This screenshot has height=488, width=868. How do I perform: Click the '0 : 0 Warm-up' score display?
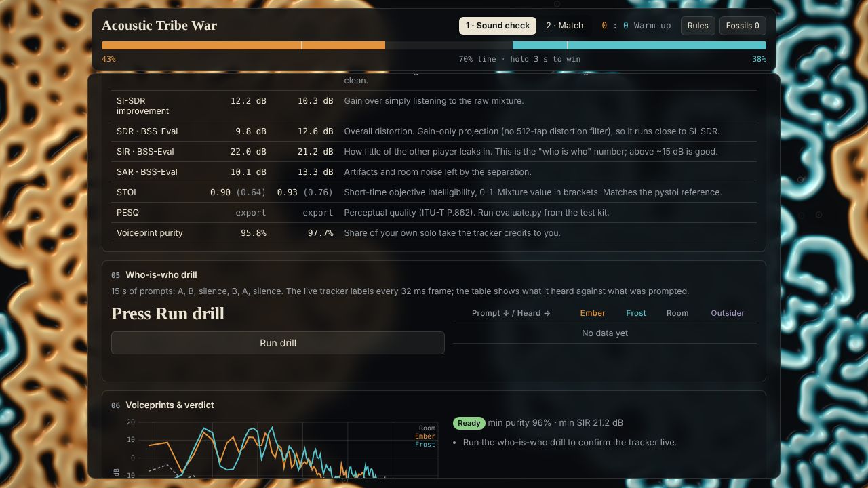pos(636,26)
